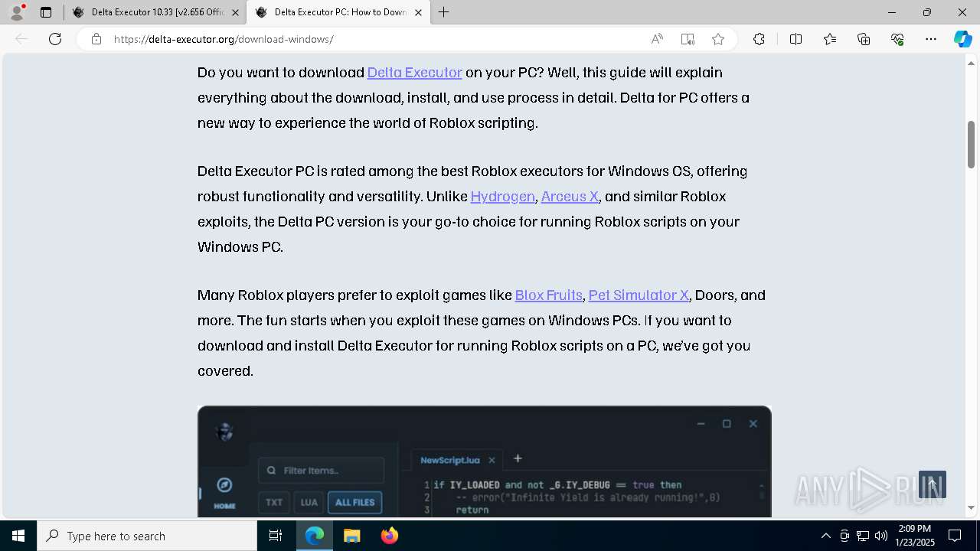Show hidden system tray icons
Viewport: 980px width, 551px height.
(825, 536)
